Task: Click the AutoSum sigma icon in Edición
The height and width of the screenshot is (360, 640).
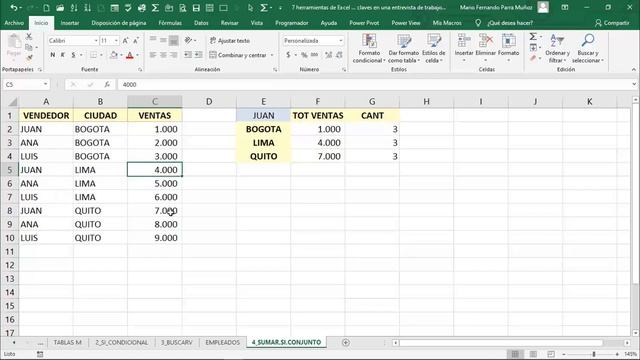Action: click(x=533, y=37)
